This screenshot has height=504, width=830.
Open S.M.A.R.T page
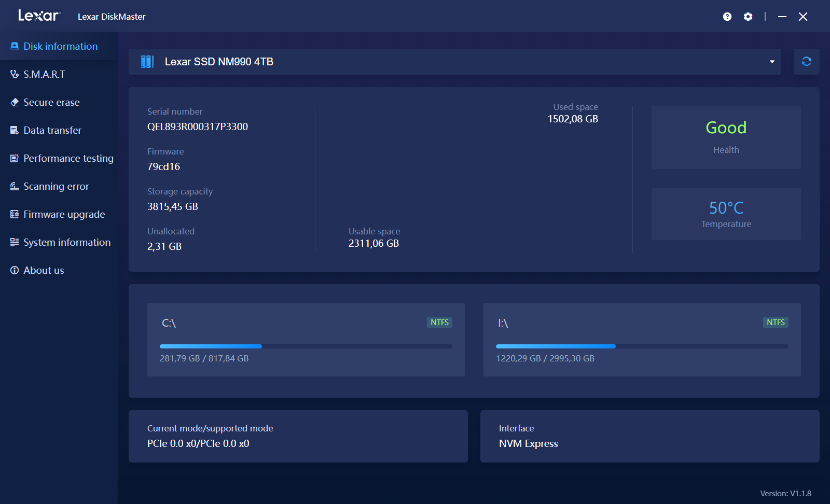pyautogui.click(x=59, y=74)
